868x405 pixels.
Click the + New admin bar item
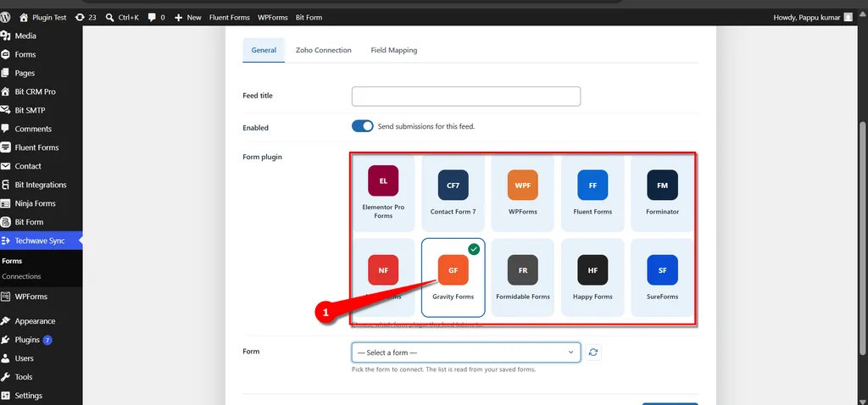point(187,17)
